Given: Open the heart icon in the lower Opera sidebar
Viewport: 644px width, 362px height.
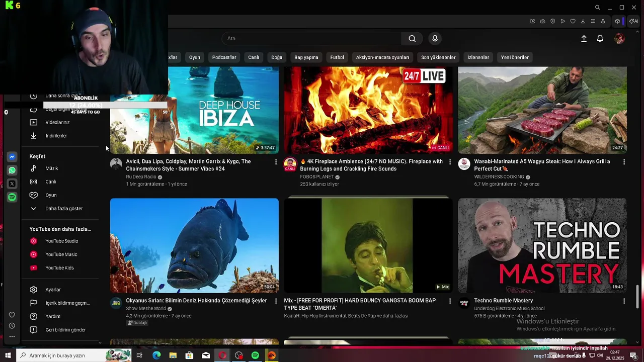Looking at the screenshot, I should coord(12,315).
